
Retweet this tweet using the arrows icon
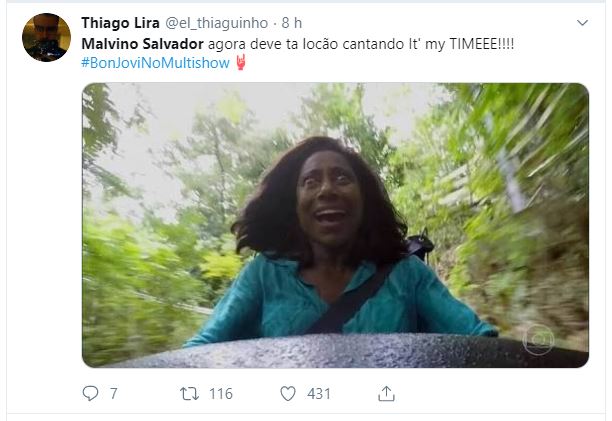pyautogui.click(x=188, y=394)
